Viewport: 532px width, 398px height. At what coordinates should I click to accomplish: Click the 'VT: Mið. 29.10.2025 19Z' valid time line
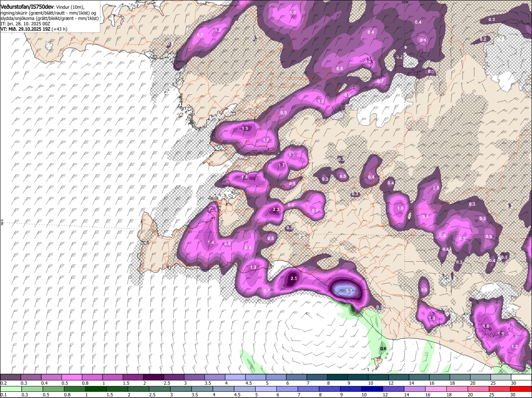tap(26, 29)
